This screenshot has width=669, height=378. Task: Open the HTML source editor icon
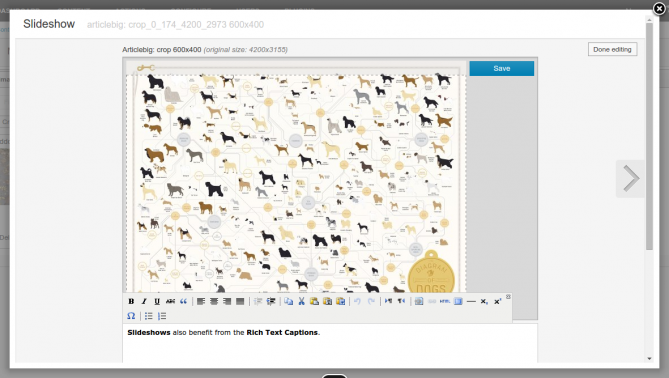click(x=445, y=301)
